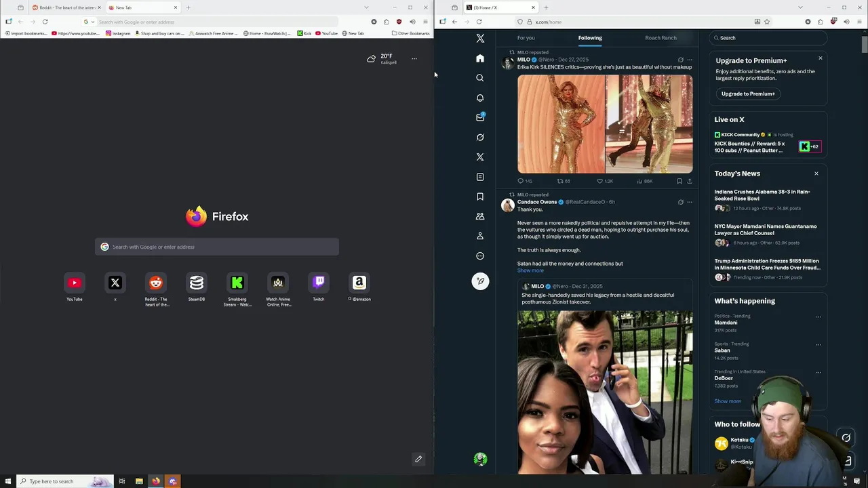
Task: Click the Firefox New Tab center search box
Action: [x=217, y=247]
